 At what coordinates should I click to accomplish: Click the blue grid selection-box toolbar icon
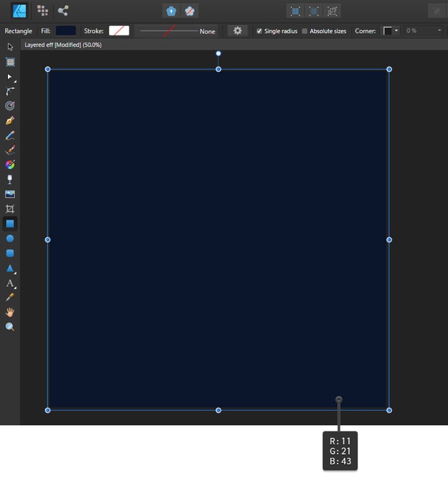(x=295, y=11)
